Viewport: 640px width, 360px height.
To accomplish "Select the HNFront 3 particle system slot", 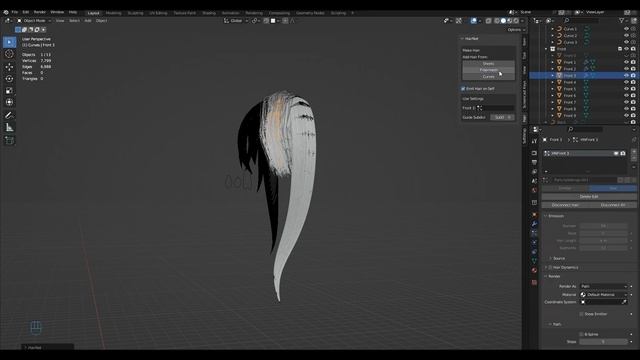I will (584, 153).
